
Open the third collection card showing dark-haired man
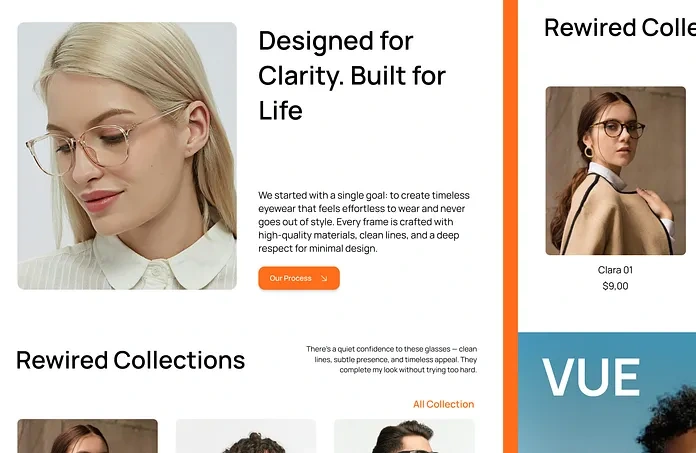click(x=404, y=436)
